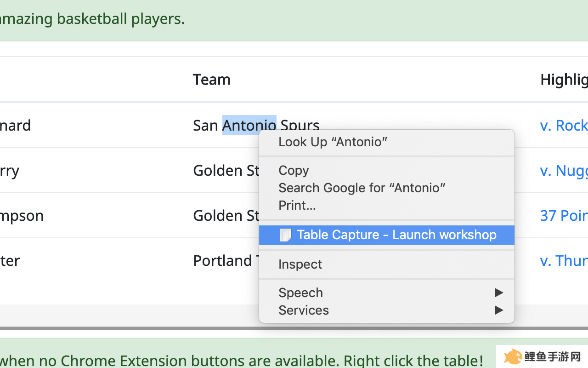588x368 pixels.
Task: Click the player name ending "rry"
Action: pos(10,170)
